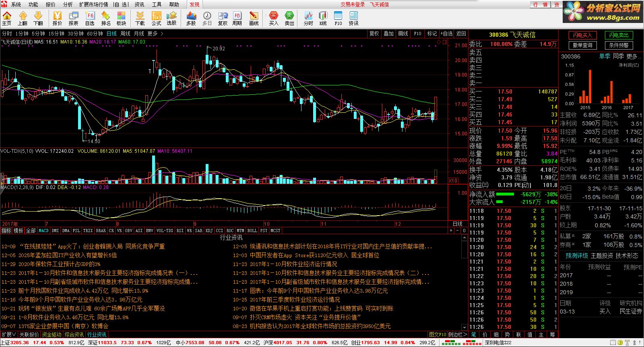The height and width of the screenshot is (347, 644).
Task: Select the 画线 drawing tool icon
Action: (x=254, y=19)
